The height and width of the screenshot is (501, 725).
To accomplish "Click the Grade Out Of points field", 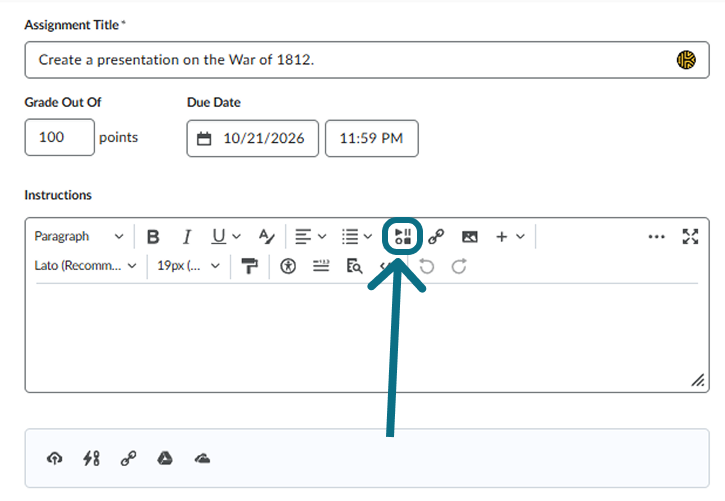I will [x=60, y=137].
